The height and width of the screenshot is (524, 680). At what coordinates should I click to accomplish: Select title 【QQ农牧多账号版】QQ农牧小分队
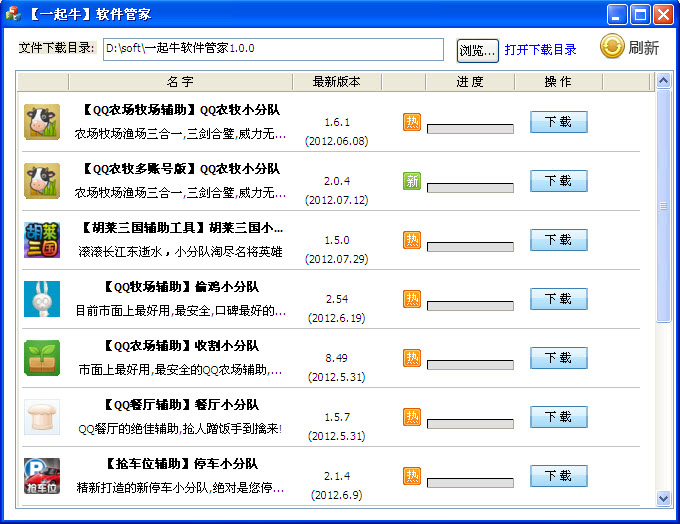coord(181,169)
